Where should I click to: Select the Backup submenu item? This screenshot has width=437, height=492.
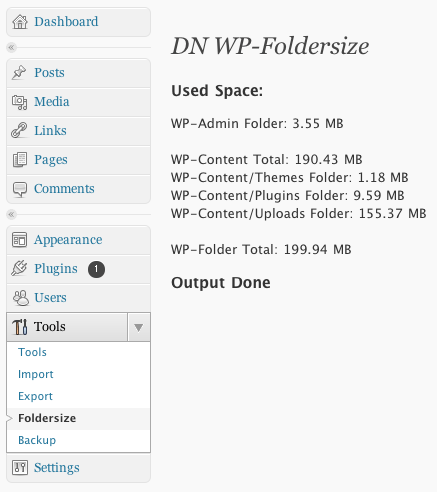(37, 440)
